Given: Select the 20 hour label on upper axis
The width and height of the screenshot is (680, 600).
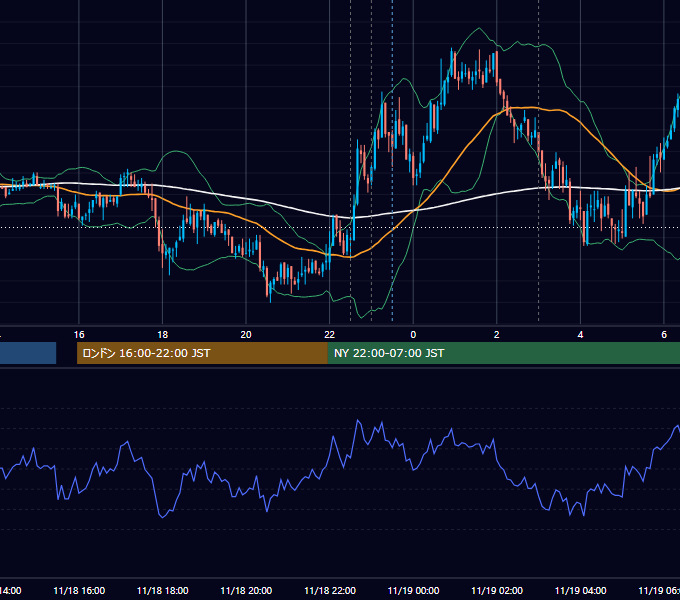Looking at the screenshot, I should (x=246, y=335).
